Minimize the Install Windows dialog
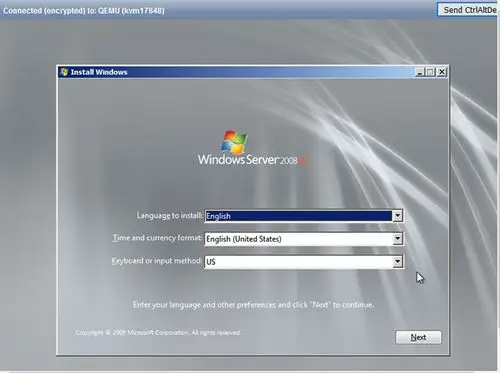500x373 pixels. click(420, 72)
